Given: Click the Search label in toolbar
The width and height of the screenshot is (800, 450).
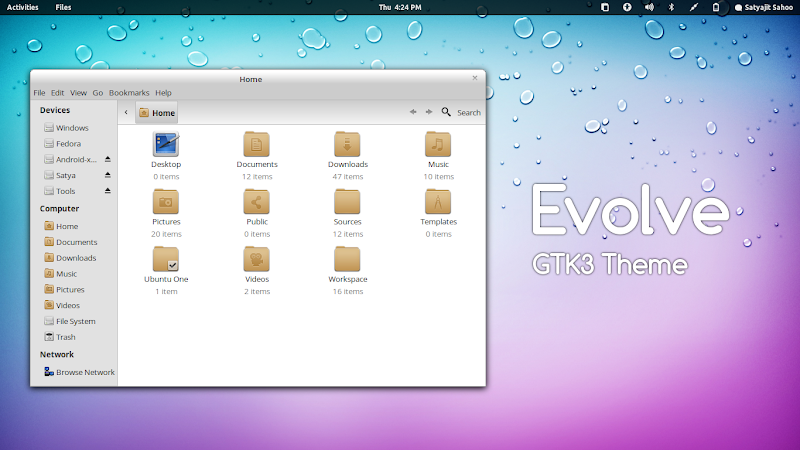Looking at the screenshot, I should point(469,112).
